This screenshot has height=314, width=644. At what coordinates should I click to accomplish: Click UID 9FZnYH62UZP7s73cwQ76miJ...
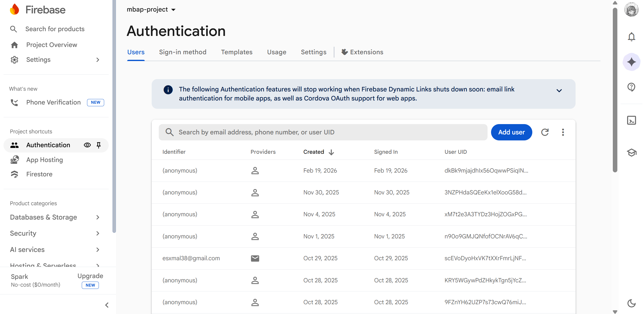click(485, 302)
